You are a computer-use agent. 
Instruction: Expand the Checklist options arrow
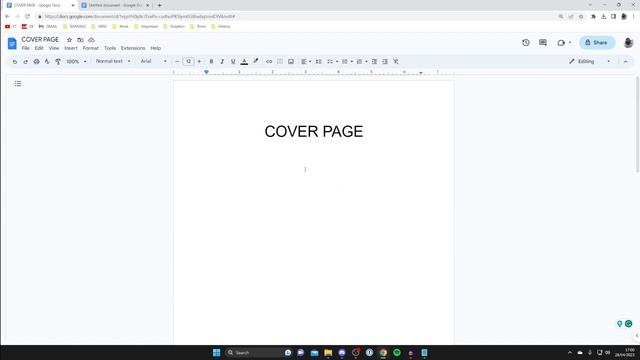(x=337, y=62)
